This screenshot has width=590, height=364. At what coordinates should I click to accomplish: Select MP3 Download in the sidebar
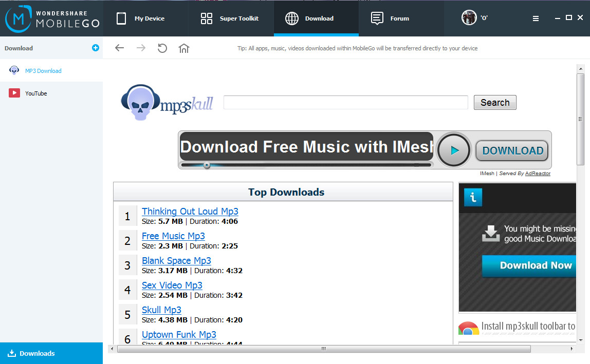point(43,71)
